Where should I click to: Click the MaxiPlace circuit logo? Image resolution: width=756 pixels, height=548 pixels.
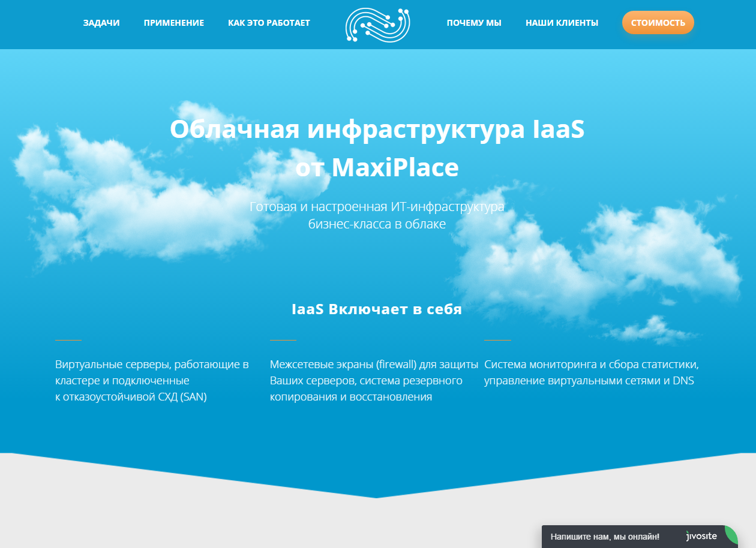point(378,25)
